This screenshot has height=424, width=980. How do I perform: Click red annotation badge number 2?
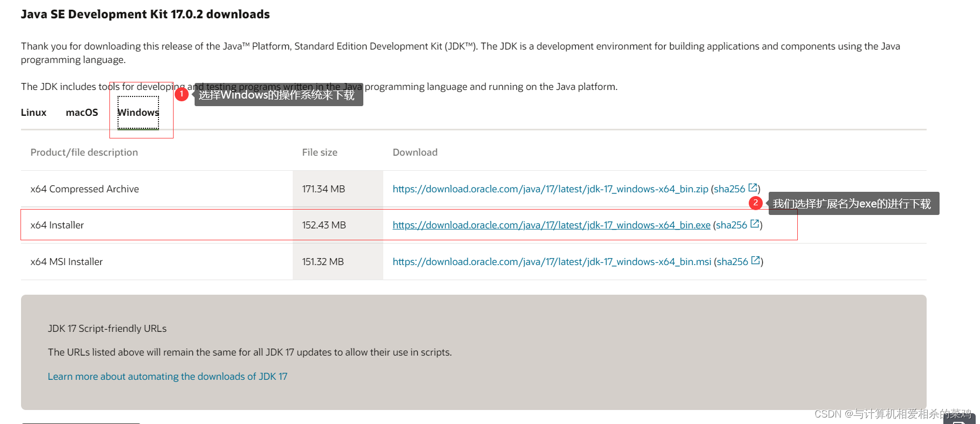pos(756,203)
